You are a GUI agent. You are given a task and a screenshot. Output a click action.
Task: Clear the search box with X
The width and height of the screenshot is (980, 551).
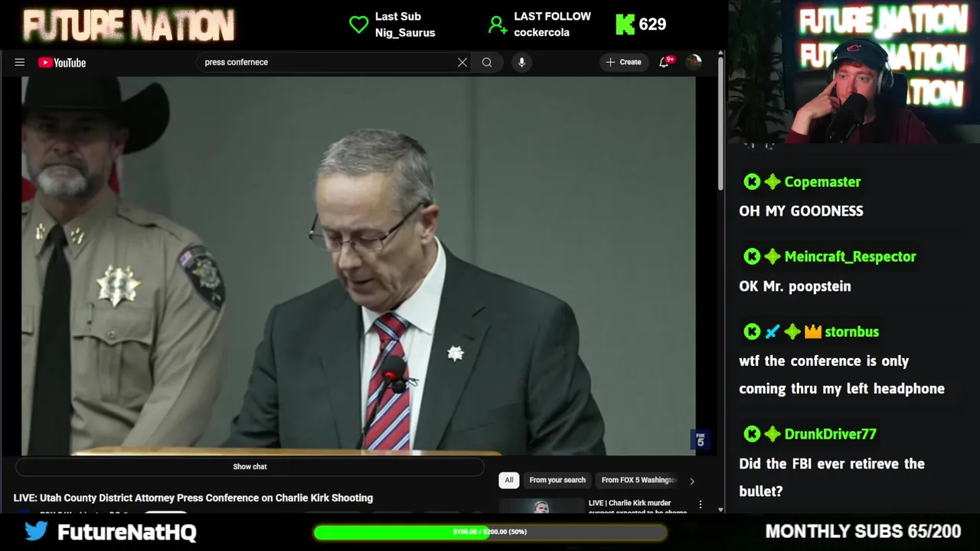click(x=462, y=63)
